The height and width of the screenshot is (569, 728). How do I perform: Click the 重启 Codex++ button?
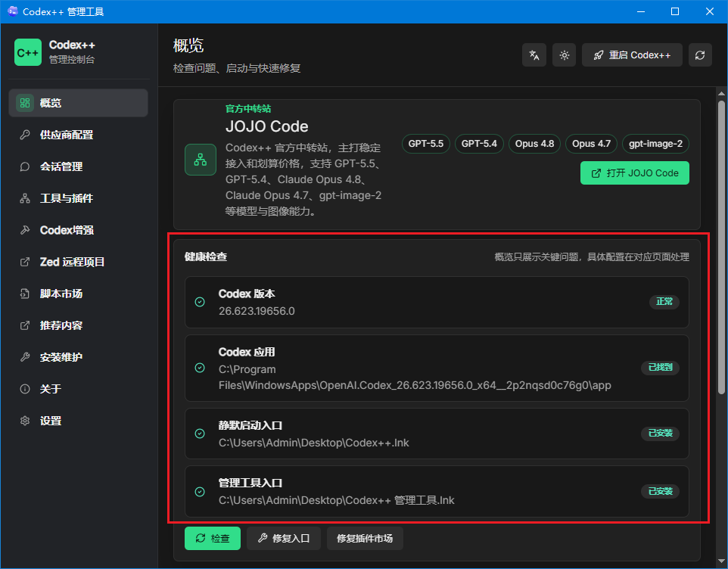coord(633,55)
